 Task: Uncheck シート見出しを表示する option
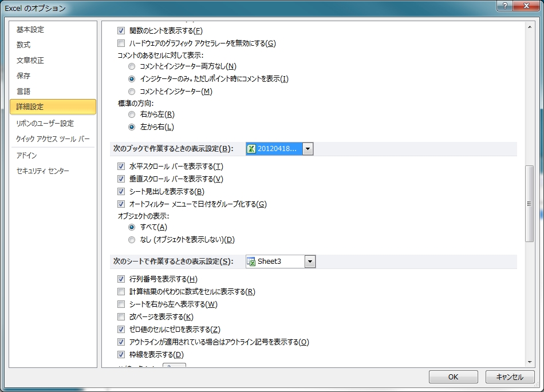pos(121,191)
